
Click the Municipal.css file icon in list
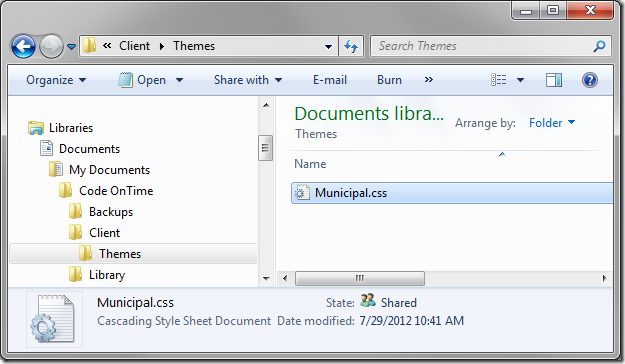point(302,193)
